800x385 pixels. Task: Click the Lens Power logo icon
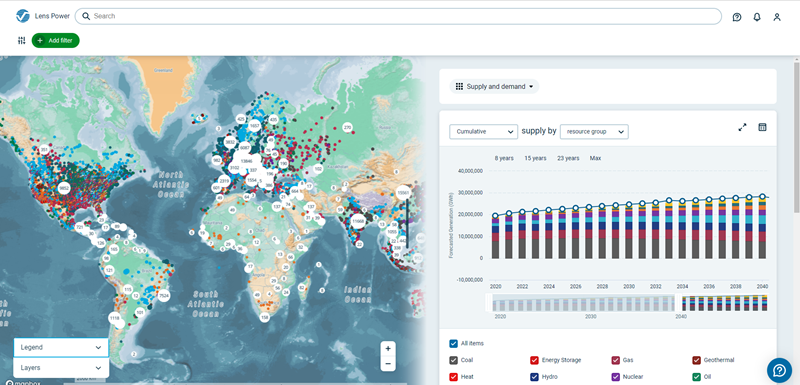(x=22, y=16)
